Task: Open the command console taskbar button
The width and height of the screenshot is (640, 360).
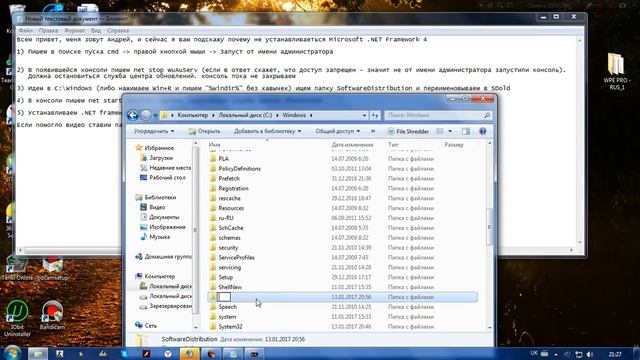Action: pos(254,354)
